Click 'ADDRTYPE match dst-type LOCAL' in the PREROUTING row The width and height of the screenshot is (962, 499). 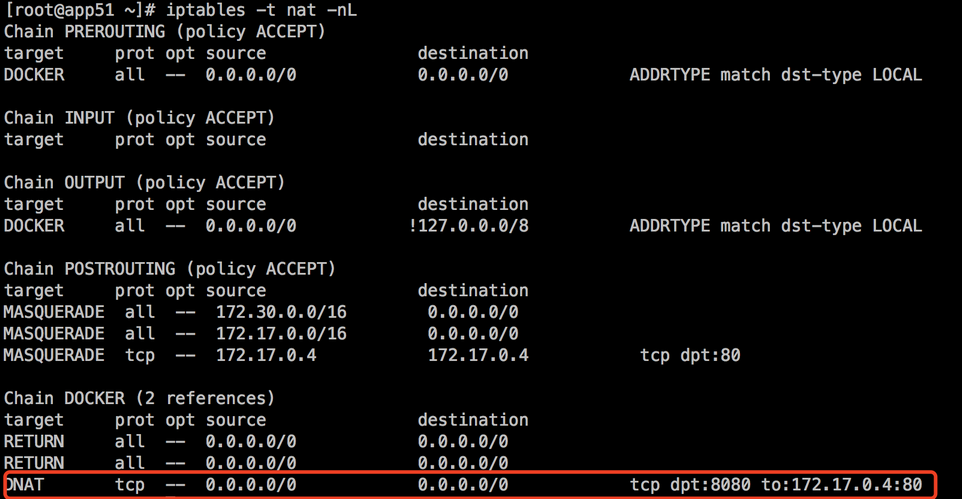point(775,75)
